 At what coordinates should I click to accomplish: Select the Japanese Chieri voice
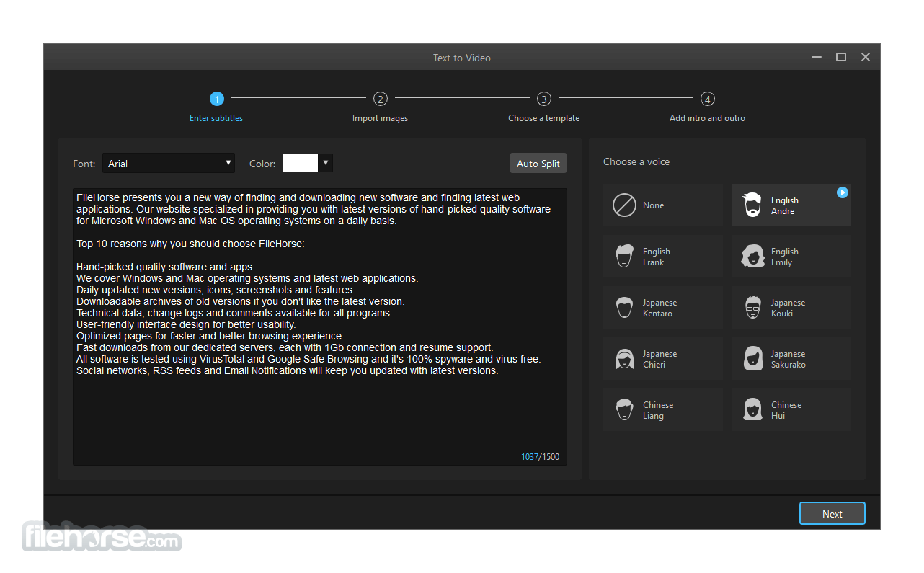tap(663, 359)
